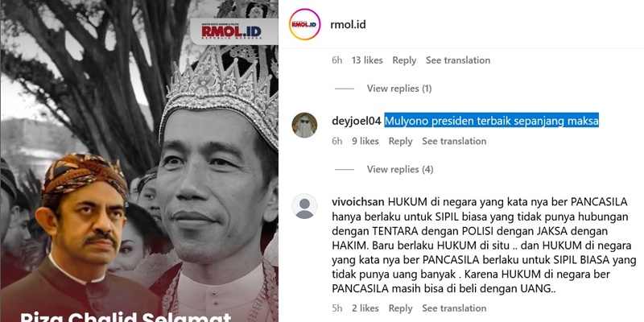See translation of deyjoel04's comment

(454, 142)
